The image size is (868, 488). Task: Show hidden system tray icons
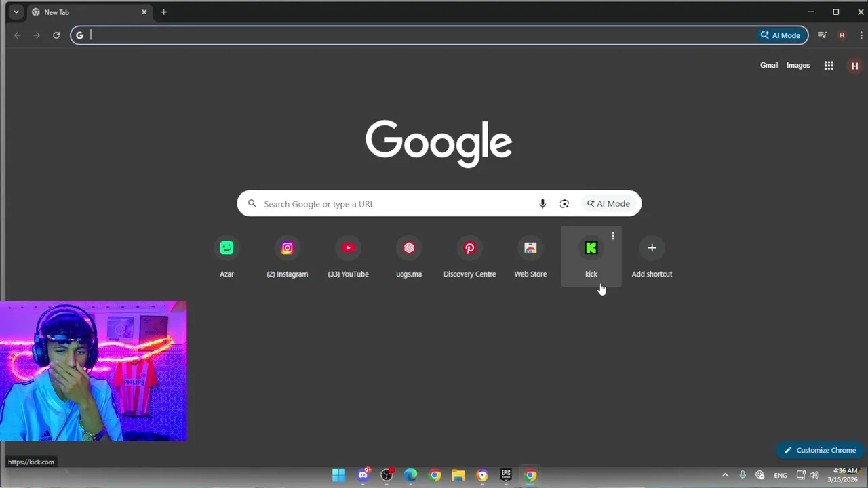coord(725,475)
